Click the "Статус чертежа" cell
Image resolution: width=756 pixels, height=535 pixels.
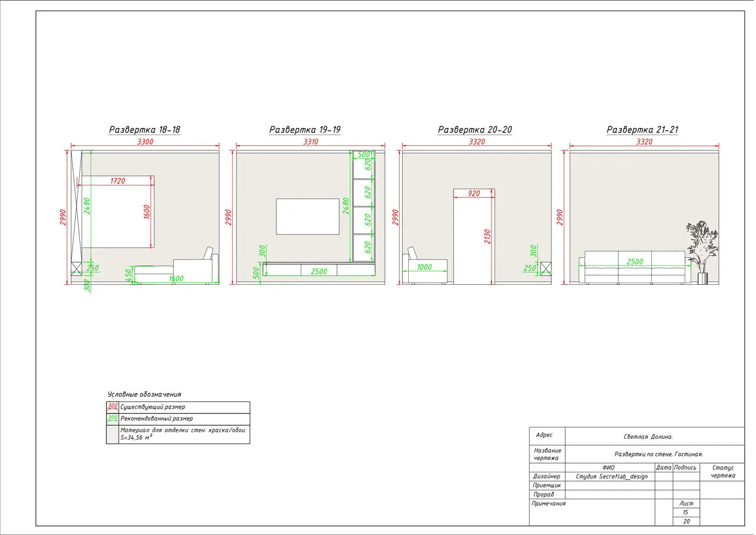tap(723, 472)
